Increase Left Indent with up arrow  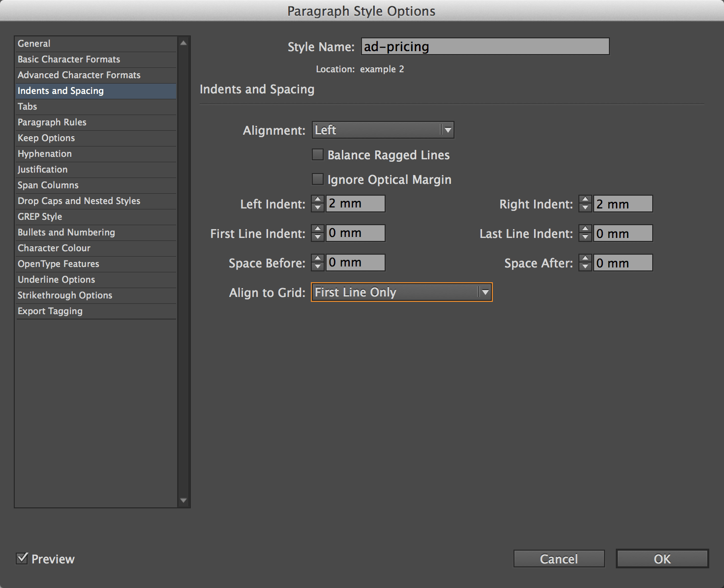point(318,200)
